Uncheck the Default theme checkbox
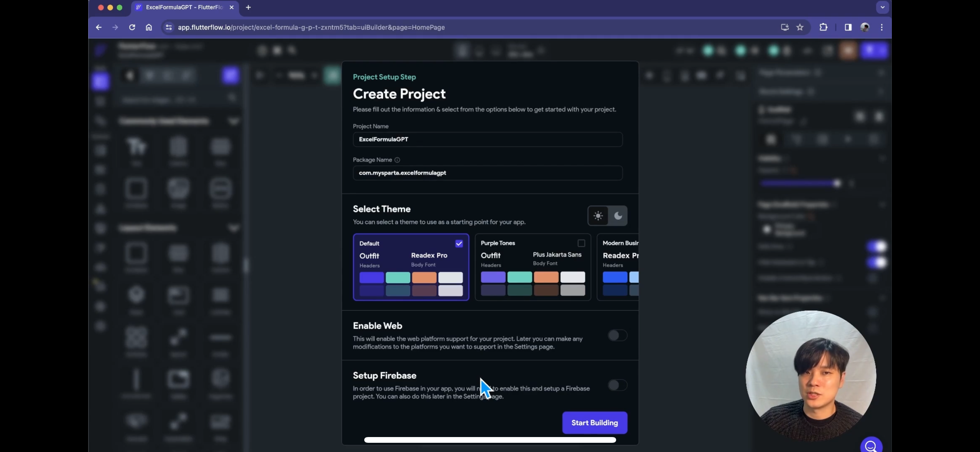 pyautogui.click(x=459, y=243)
